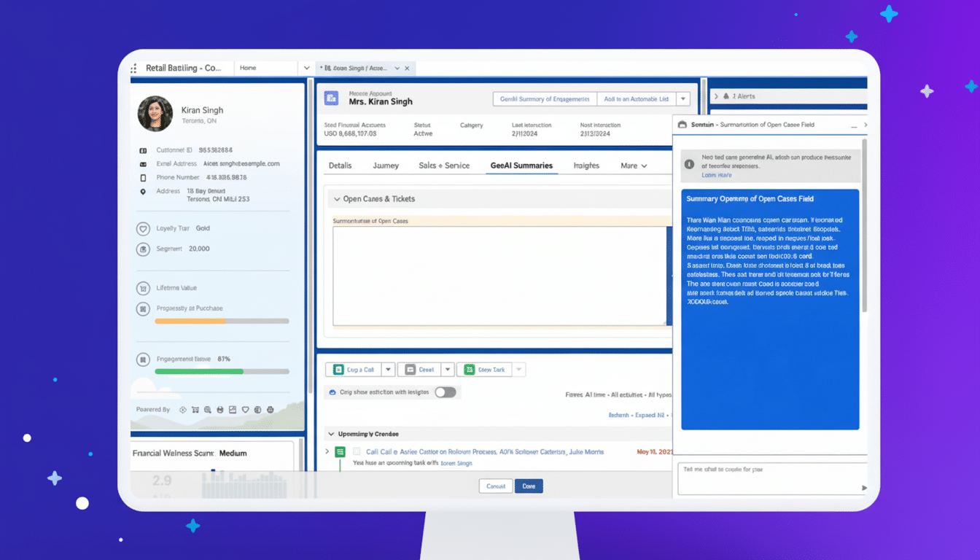
Task: Click the app launcher grid icon top left
Action: (133, 67)
